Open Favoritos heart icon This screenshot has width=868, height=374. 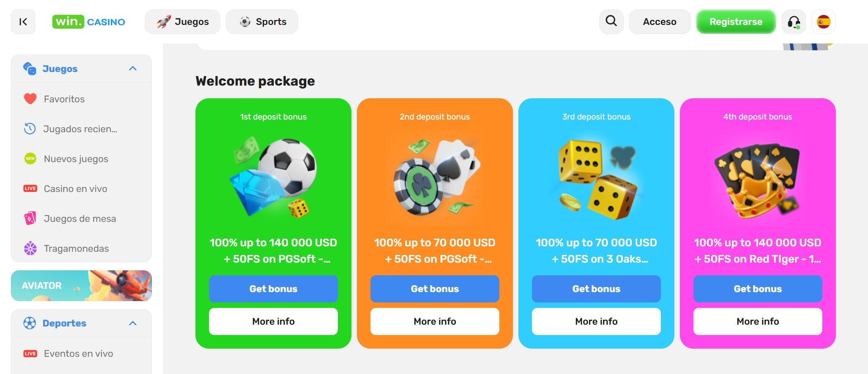point(30,99)
